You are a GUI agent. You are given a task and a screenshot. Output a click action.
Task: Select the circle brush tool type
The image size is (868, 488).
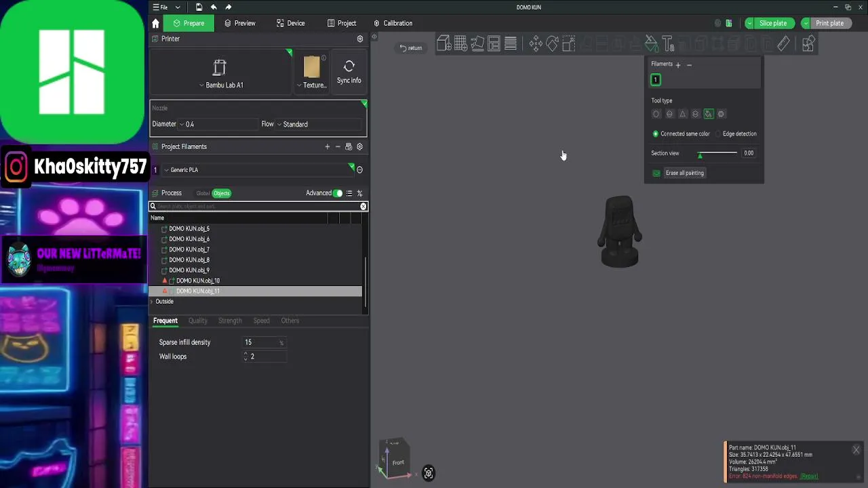656,114
